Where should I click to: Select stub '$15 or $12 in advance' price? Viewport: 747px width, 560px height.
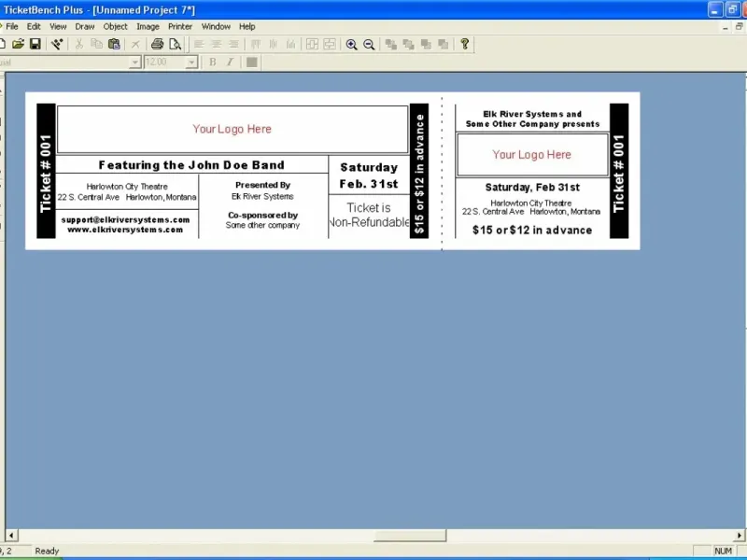532,230
